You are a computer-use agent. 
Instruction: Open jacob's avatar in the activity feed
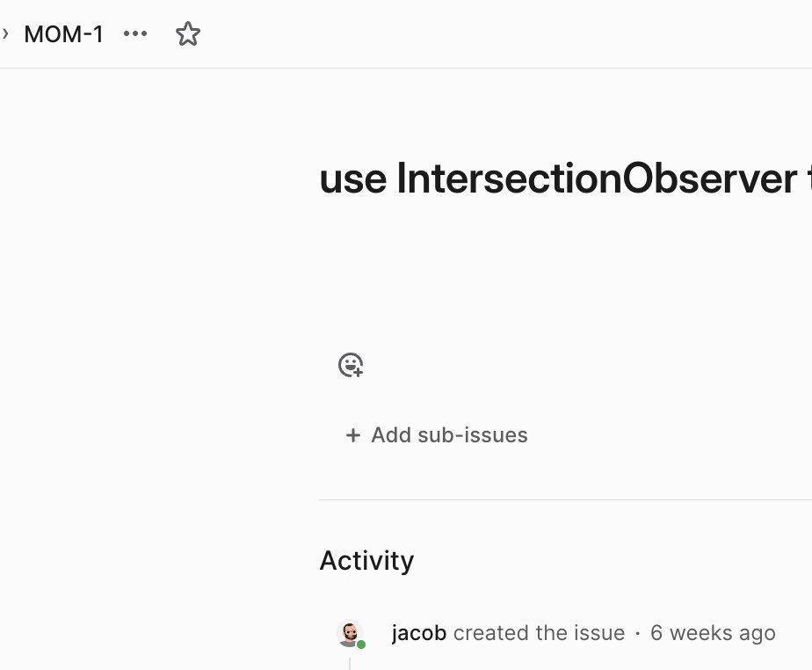[x=350, y=633]
